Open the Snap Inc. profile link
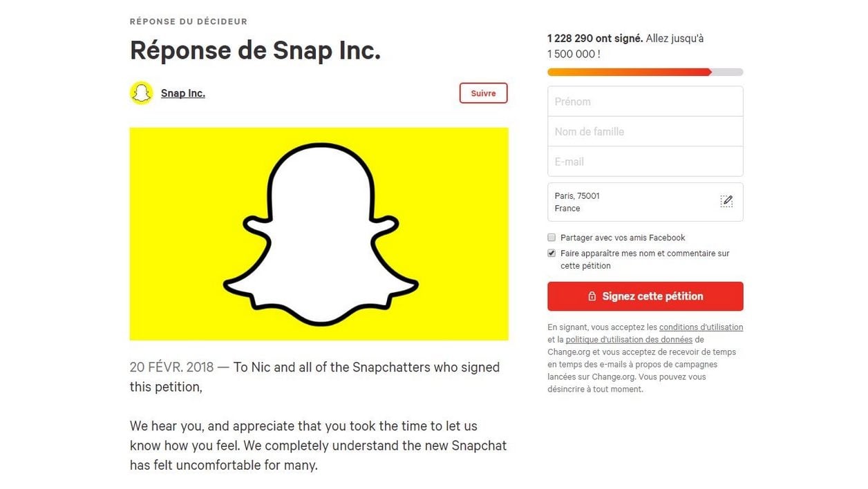Viewport: 868px width, 489px height. [x=182, y=93]
